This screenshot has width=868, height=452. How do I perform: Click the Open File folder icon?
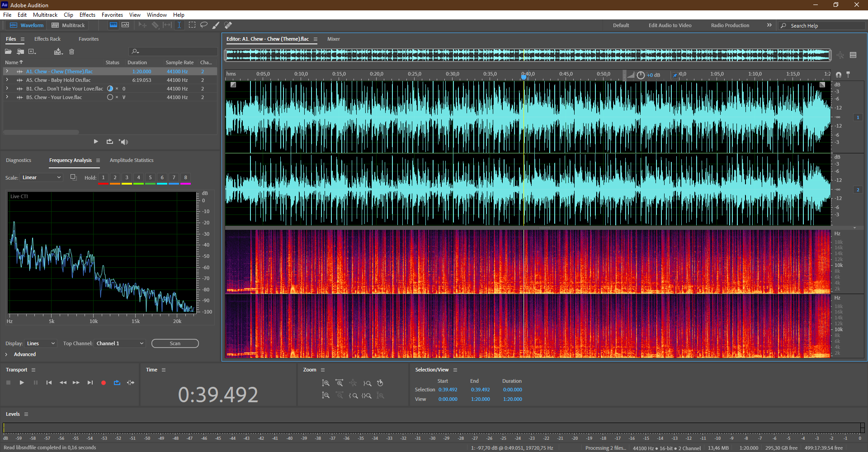[8, 52]
